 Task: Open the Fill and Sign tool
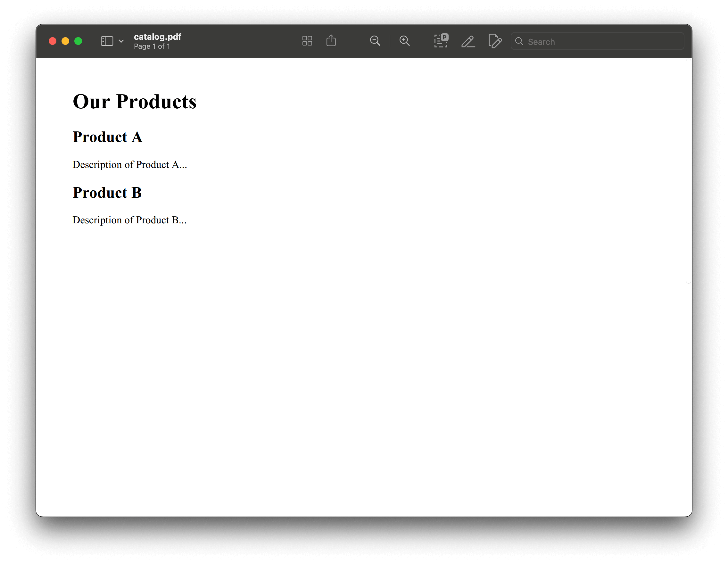point(495,41)
